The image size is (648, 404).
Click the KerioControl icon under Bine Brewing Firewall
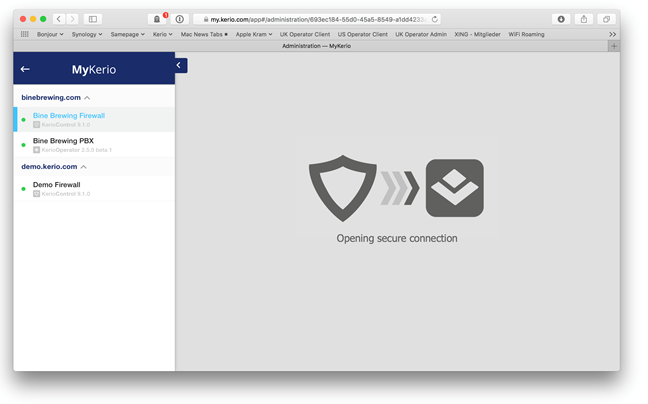tap(36, 125)
